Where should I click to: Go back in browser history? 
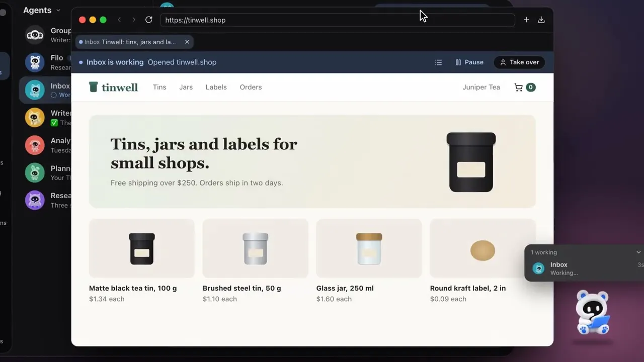coord(119,20)
